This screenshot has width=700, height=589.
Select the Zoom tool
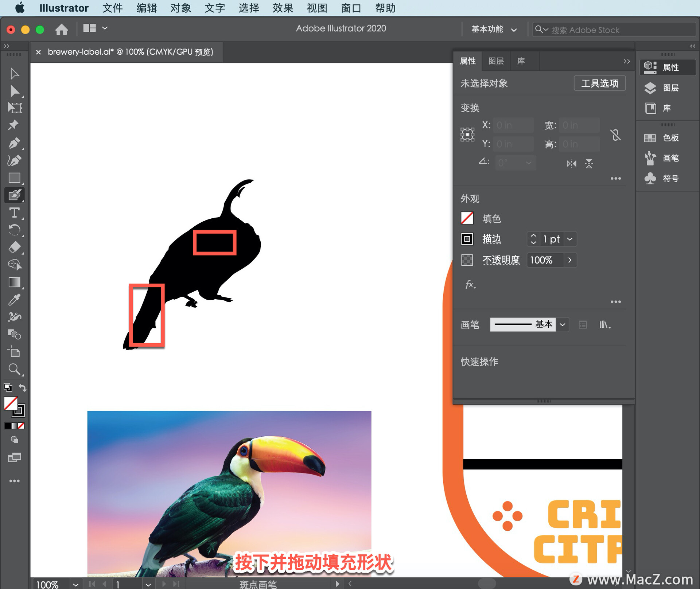point(14,370)
